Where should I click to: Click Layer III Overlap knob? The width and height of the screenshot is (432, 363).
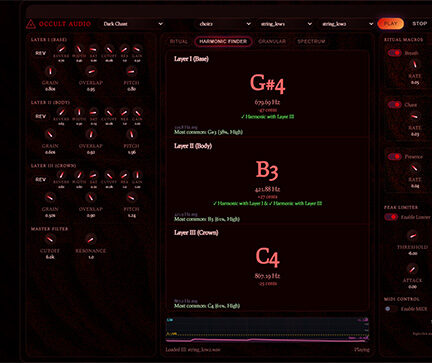(91, 198)
